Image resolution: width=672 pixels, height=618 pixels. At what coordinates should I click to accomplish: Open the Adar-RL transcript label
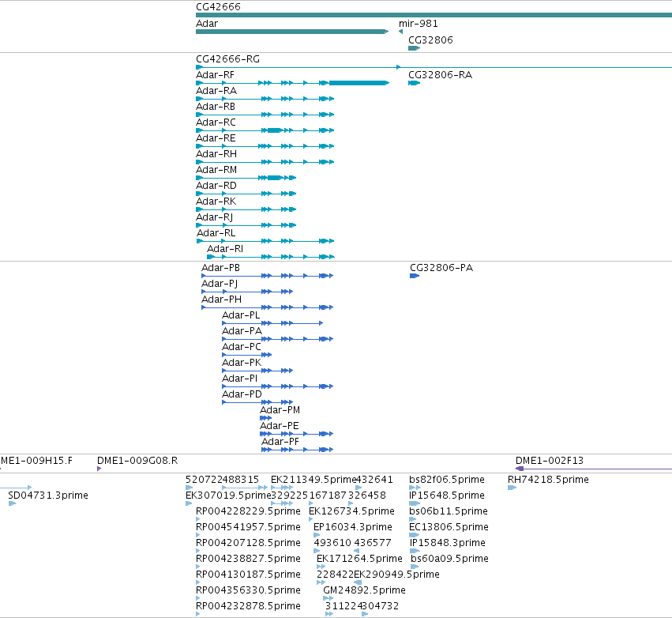pos(216,233)
